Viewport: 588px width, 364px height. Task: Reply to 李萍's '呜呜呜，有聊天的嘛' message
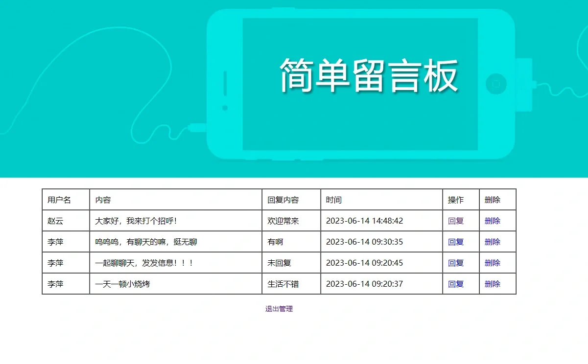pos(455,242)
